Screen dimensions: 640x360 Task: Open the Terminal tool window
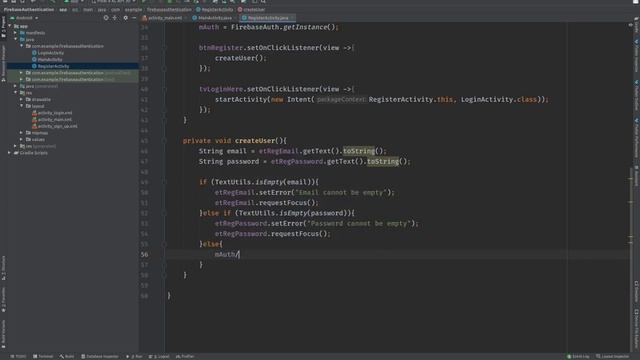click(x=43, y=356)
